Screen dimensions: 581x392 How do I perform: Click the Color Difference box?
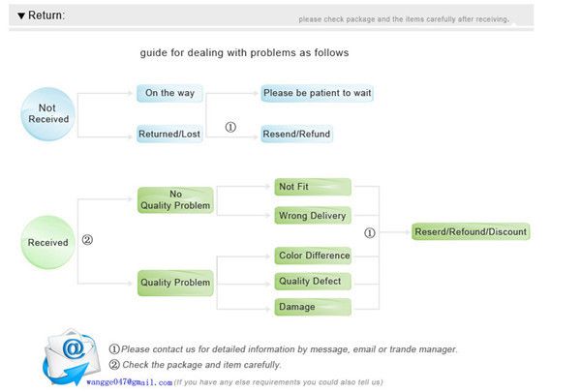(313, 256)
